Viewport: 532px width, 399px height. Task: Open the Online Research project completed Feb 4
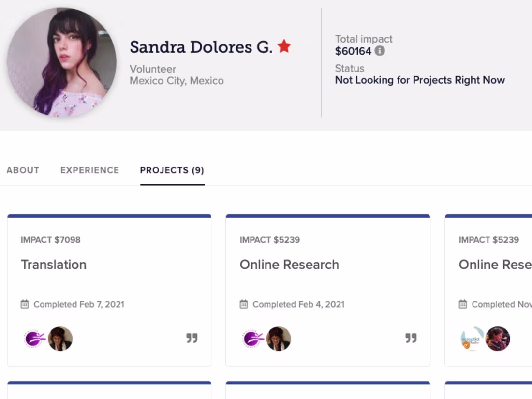pyautogui.click(x=289, y=265)
